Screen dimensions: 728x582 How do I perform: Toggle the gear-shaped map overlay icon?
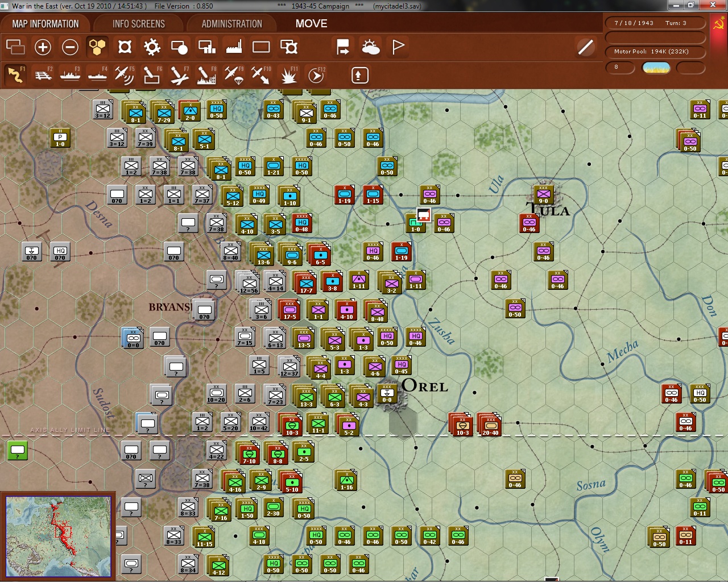click(152, 47)
